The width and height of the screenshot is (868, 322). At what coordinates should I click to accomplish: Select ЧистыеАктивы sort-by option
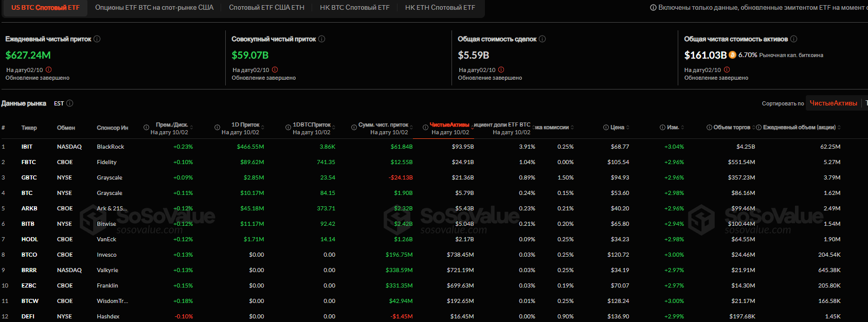tap(833, 103)
